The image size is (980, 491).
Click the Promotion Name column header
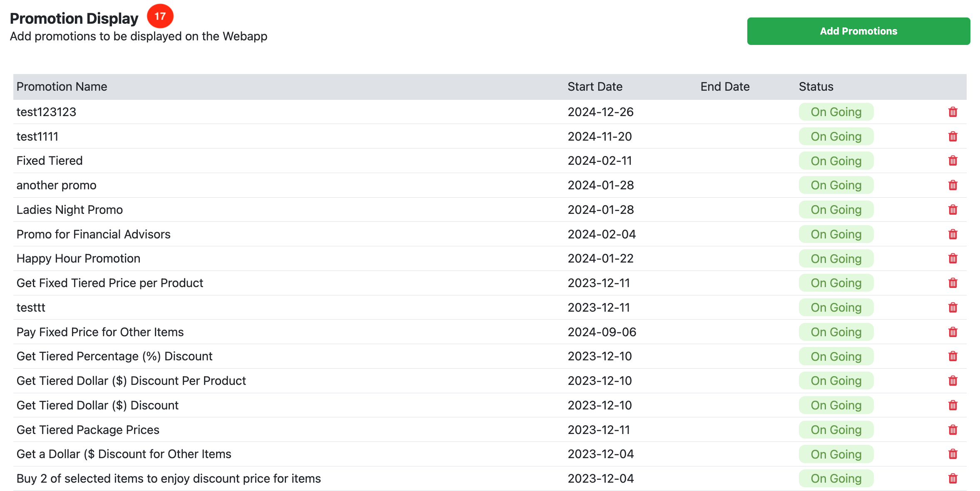pyautogui.click(x=62, y=87)
